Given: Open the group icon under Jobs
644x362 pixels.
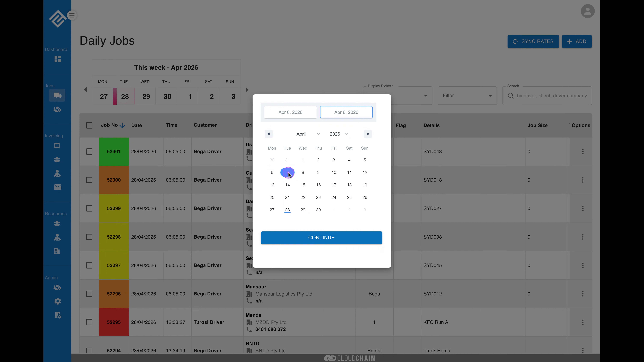Looking at the screenshot, I should 57,109.
